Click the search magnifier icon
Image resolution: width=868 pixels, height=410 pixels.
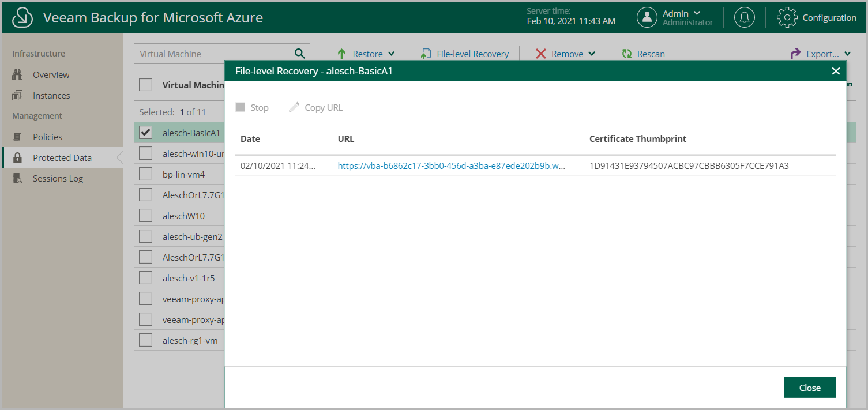tap(299, 54)
